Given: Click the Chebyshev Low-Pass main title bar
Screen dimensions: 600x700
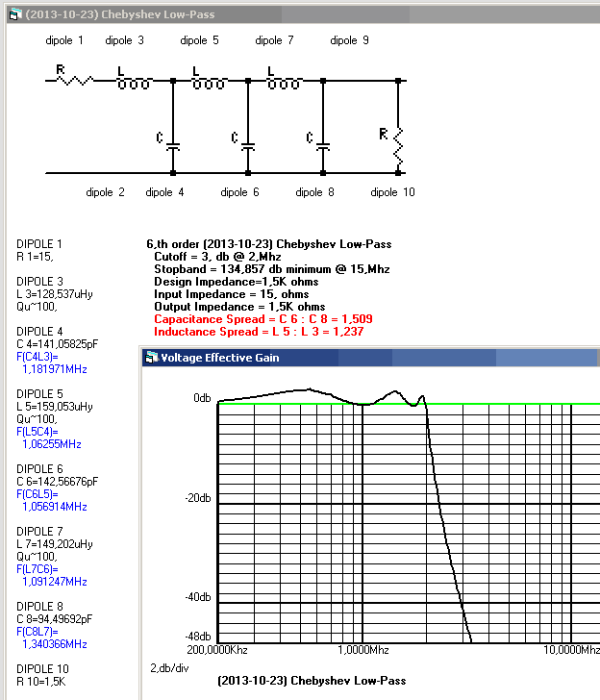Looking at the screenshot, I should click(x=288, y=14).
